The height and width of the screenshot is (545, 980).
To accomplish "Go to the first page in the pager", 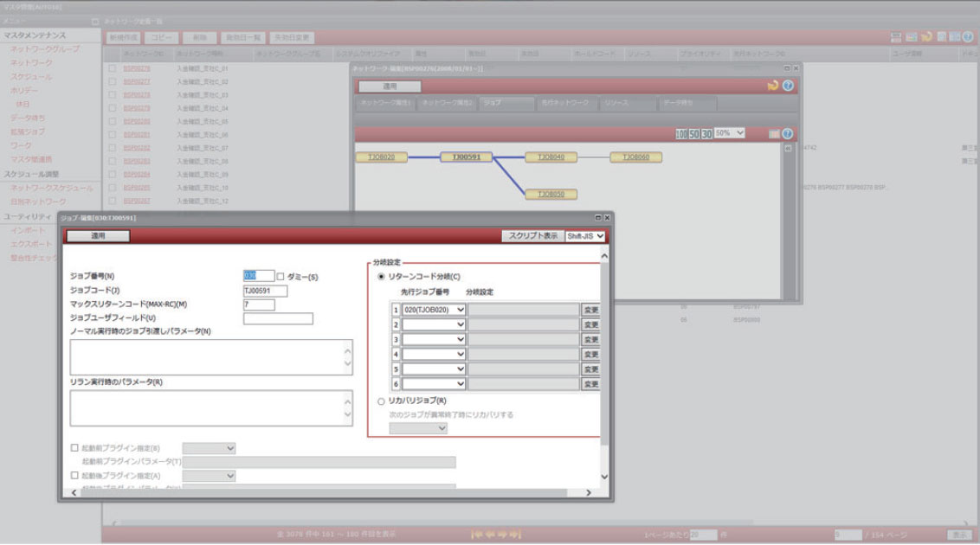I will click(476, 535).
